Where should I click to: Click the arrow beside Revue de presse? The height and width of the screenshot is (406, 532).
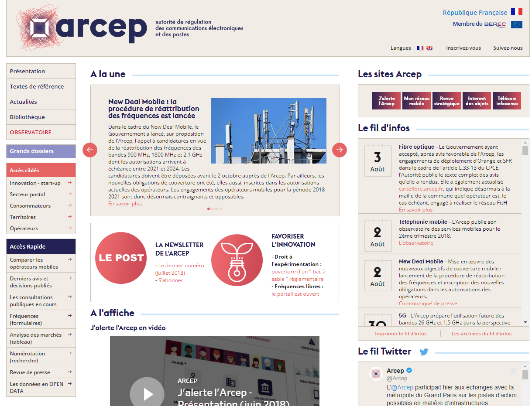point(70,372)
